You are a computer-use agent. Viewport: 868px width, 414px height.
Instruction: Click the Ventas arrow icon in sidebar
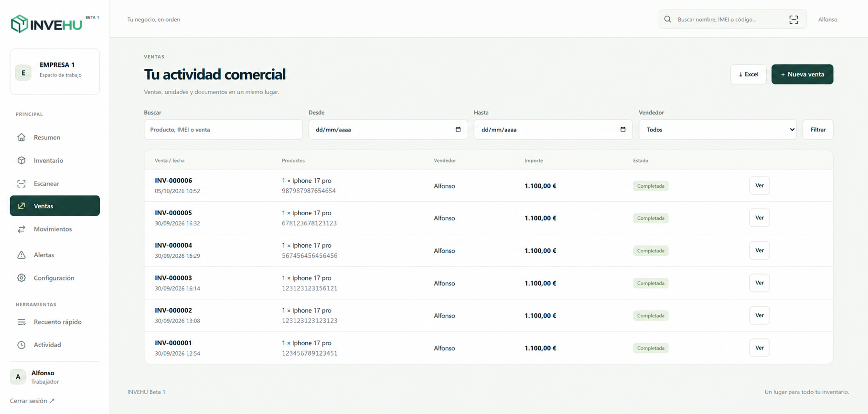click(x=21, y=206)
